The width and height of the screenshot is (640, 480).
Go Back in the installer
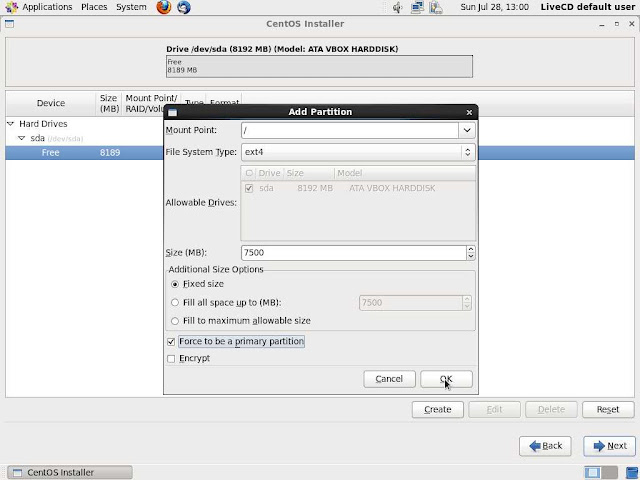545,446
